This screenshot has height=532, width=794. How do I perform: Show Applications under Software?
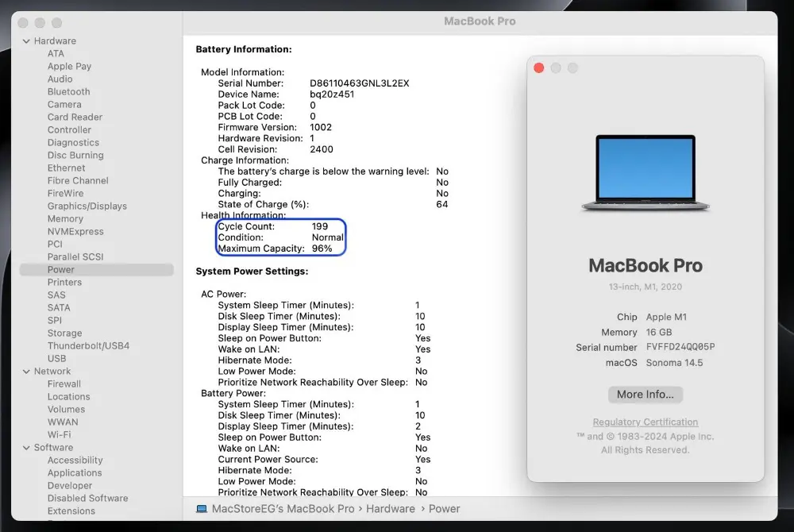click(75, 472)
